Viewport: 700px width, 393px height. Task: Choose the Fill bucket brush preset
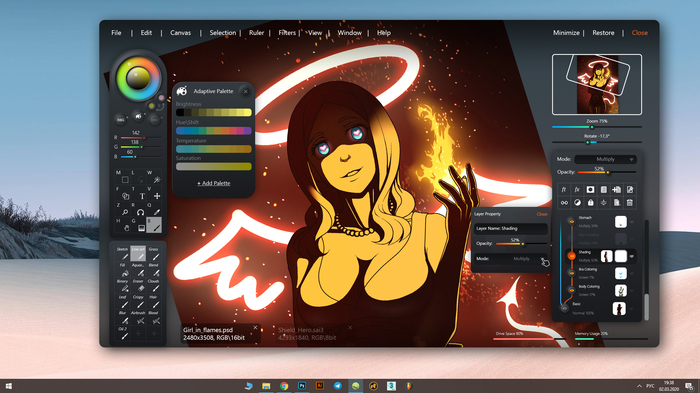123,270
